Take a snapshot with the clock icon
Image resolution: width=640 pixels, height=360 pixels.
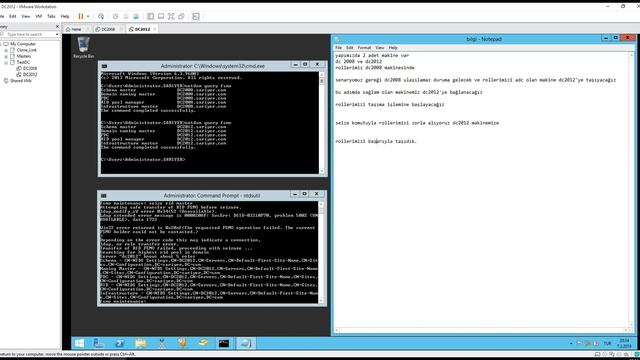point(116,16)
